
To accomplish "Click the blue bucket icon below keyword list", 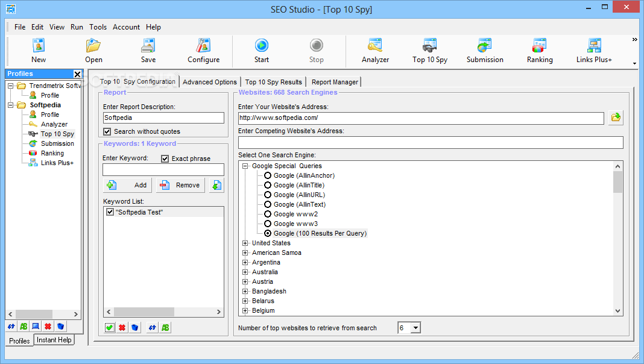I will pyautogui.click(x=134, y=327).
